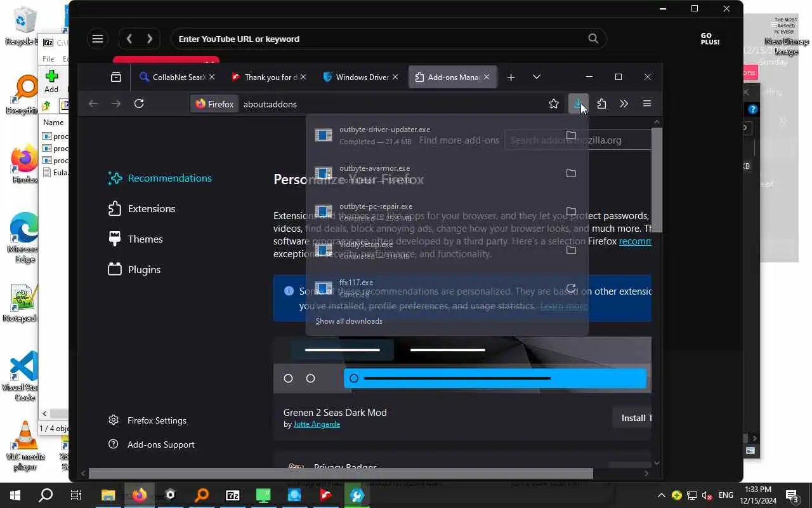This screenshot has height=508, width=812.
Task: Show hidden system tray icons
Action: [x=661, y=495]
